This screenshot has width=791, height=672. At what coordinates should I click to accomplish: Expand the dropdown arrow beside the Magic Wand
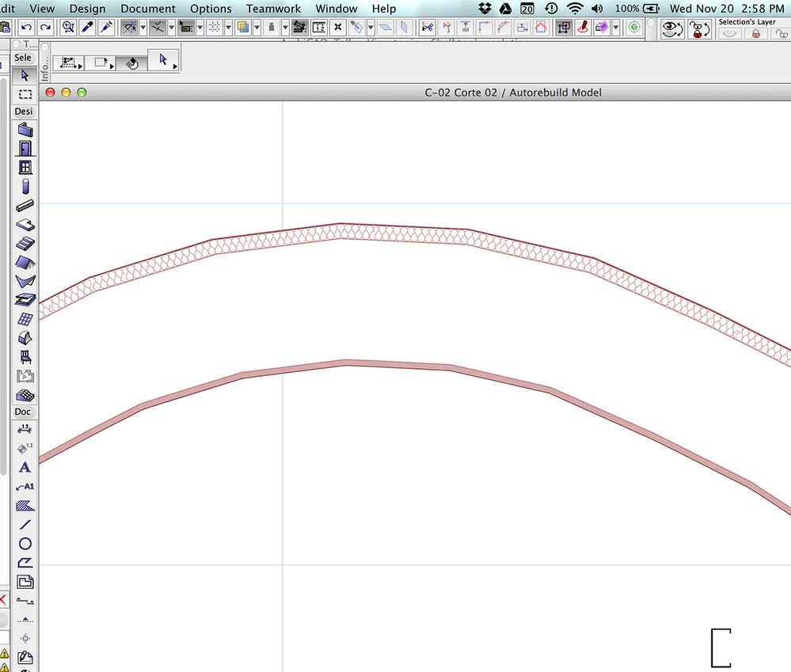[371, 27]
